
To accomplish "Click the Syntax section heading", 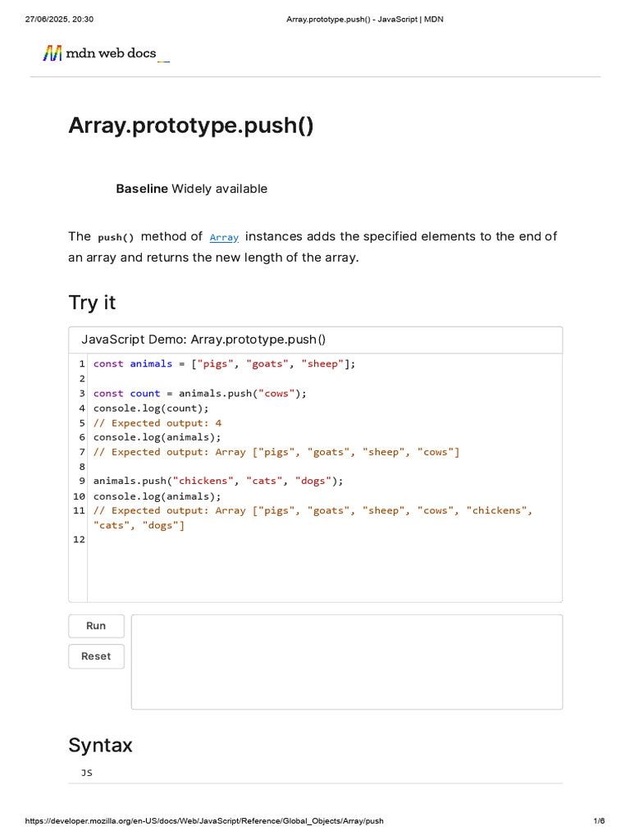I will coord(100,746).
